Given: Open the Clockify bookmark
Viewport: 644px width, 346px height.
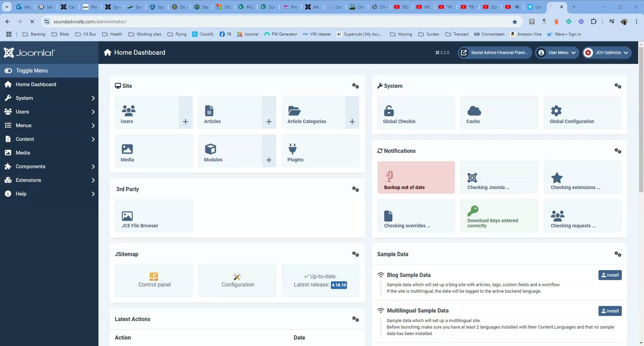Looking at the screenshot, I should pos(203,34).
